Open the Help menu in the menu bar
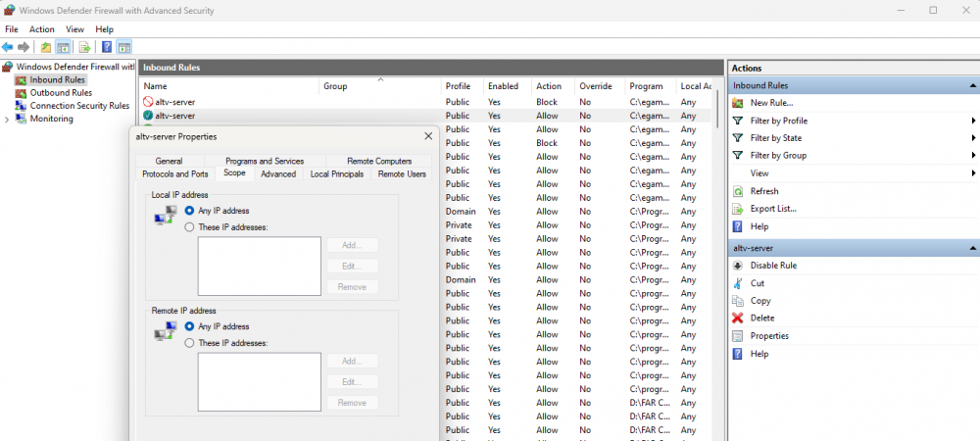 pos(105,29)
